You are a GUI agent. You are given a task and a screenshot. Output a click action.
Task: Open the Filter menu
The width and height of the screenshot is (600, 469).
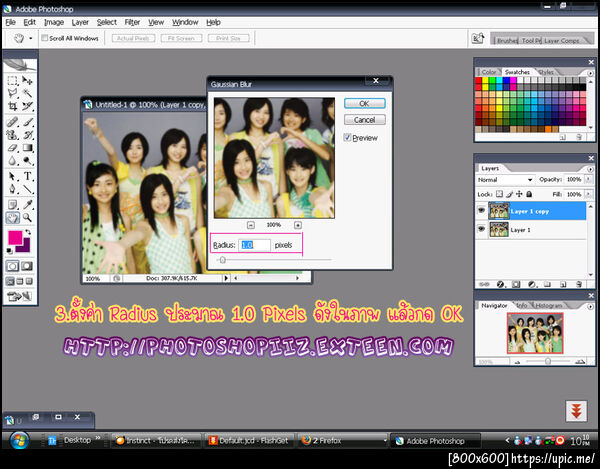click(132, 22)
